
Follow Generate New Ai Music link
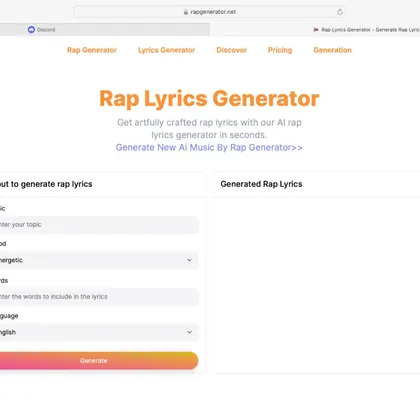coord(209,147)
